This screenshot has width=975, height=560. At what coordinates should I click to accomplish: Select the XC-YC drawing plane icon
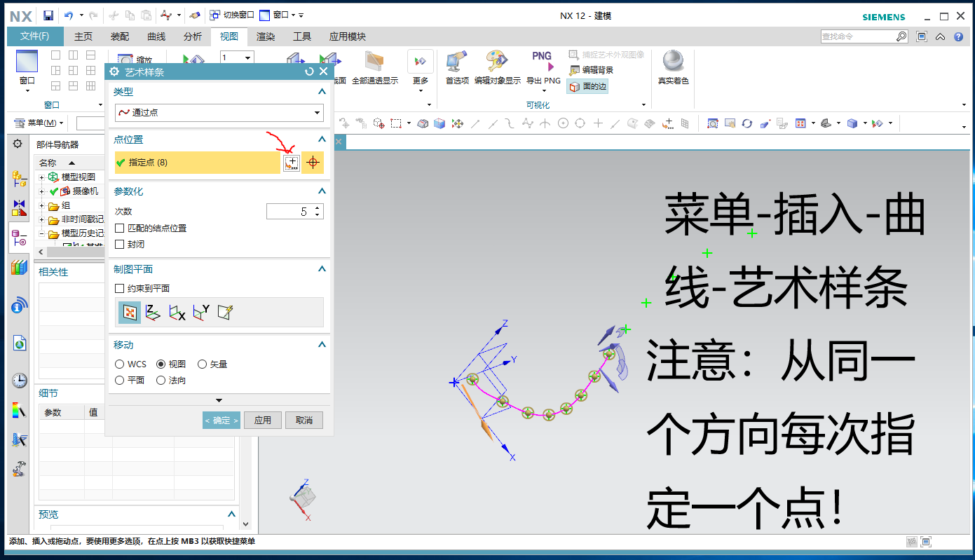(153, 312)
